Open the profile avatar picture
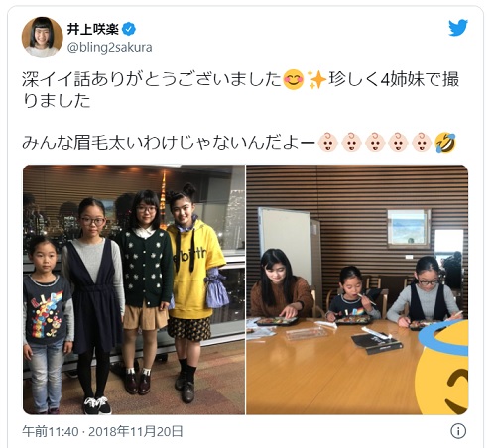Image resolution: width=496 pixels, height=448 pixels. click(x=42, y=38)
